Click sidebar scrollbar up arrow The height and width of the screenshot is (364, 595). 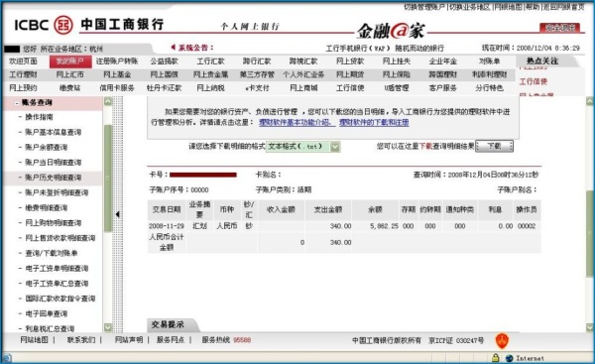click(x=108, y=101)
